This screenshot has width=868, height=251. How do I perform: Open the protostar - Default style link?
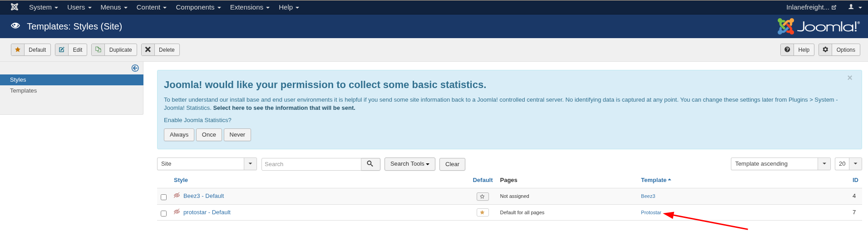pos(207,212)
